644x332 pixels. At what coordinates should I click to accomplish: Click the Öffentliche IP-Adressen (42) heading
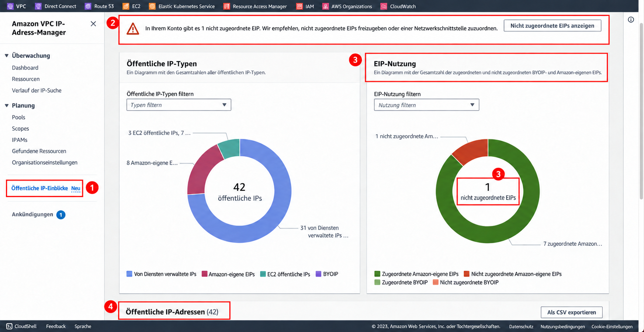coord(172,312)
